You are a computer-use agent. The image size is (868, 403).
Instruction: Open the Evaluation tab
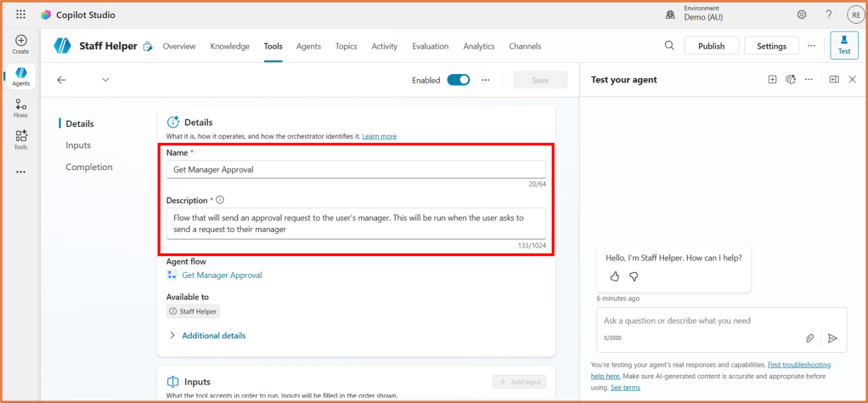click(x=430, y=46)
